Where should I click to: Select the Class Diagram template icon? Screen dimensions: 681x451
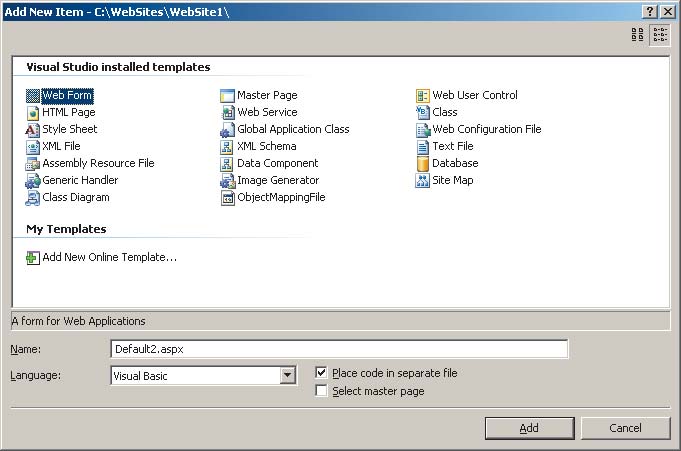33,197
